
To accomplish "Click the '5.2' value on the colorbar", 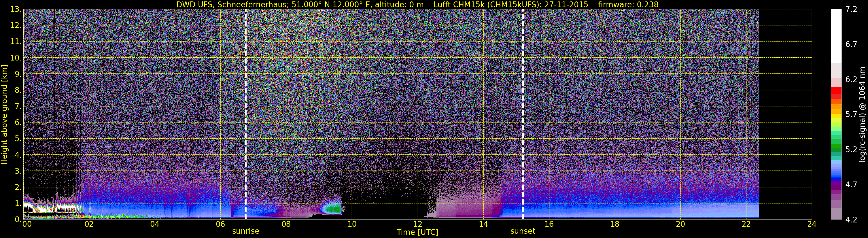I will 851,150.
